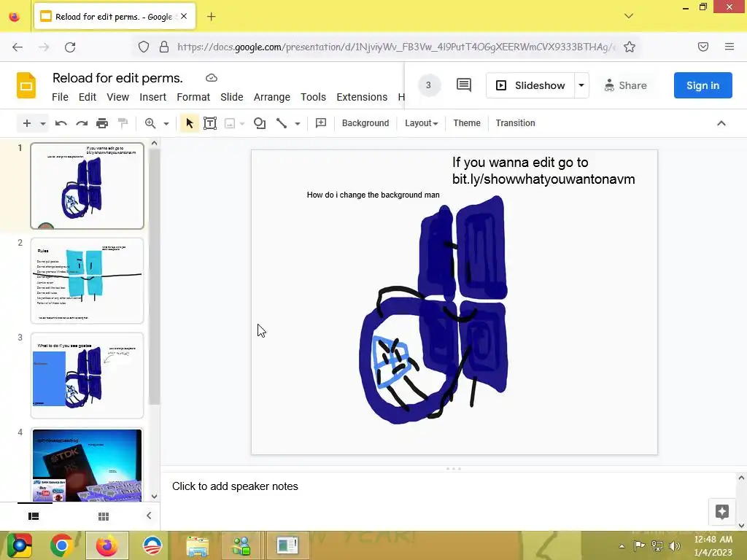
Task: Click the Sign in button
Action: 703,85
